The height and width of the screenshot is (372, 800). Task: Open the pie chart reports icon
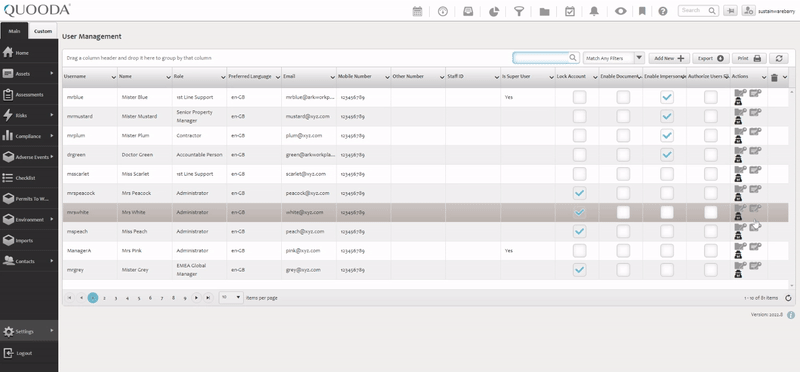494,11
